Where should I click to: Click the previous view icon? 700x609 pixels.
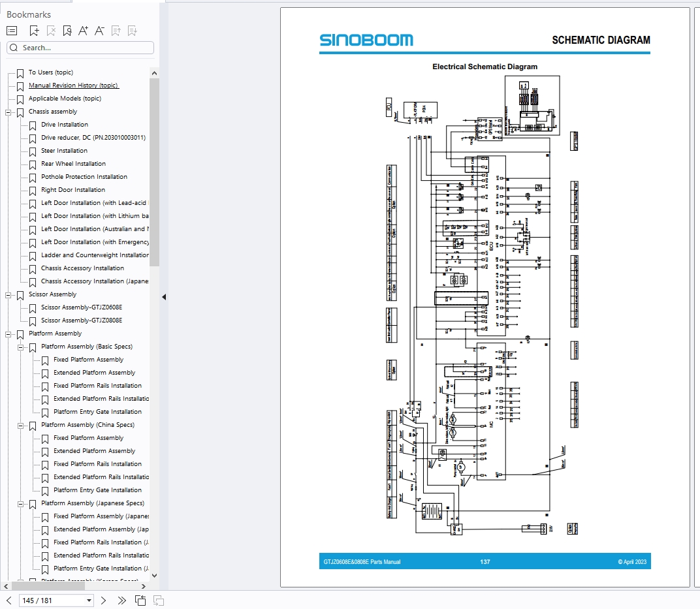click(x=140, y=600)
